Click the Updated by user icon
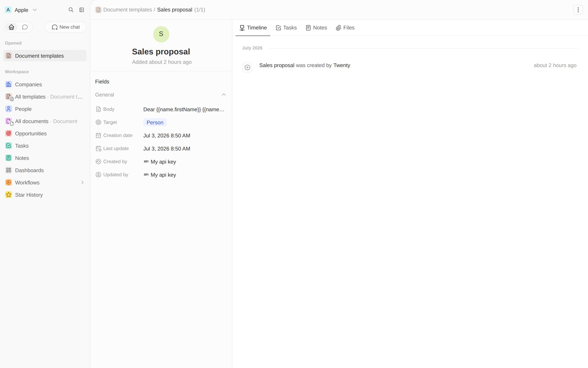 [x=98, y=175]
